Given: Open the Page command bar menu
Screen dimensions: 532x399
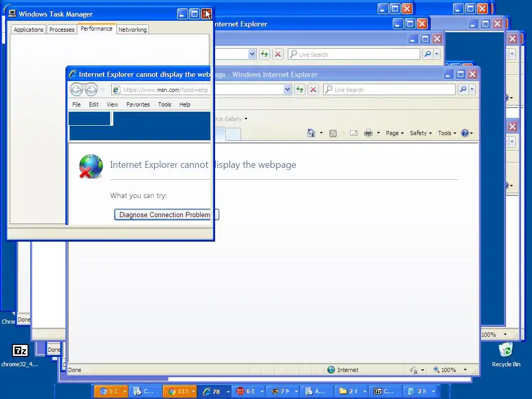Looking at the screenshot, I should 395,133.
